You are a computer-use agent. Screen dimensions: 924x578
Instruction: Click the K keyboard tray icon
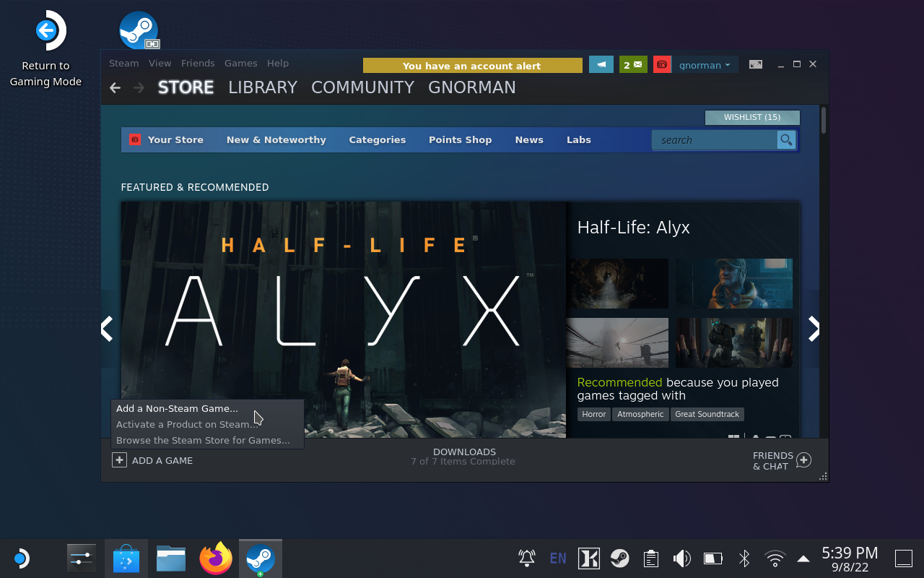click(x=589, y=558)
